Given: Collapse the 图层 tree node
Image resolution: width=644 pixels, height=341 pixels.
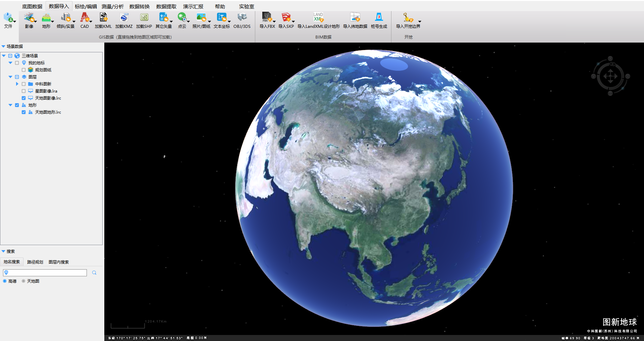Looking at the screenshot, I should click(x=10, y=77).
